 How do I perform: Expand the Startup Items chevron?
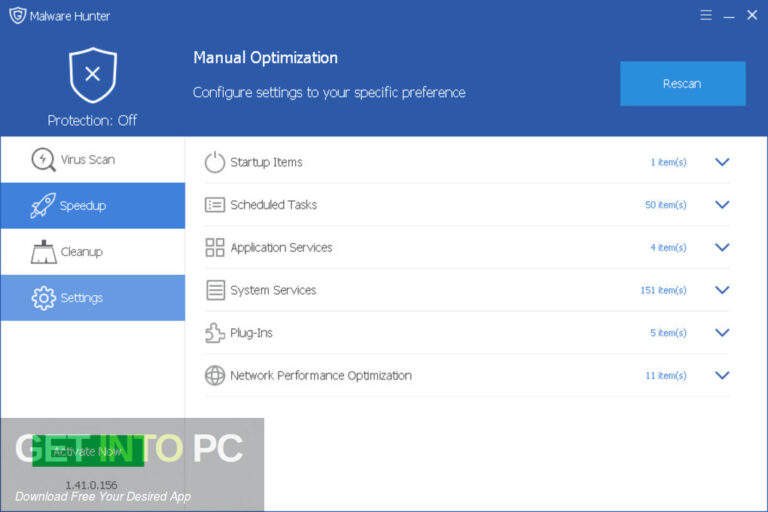(722, 162)
